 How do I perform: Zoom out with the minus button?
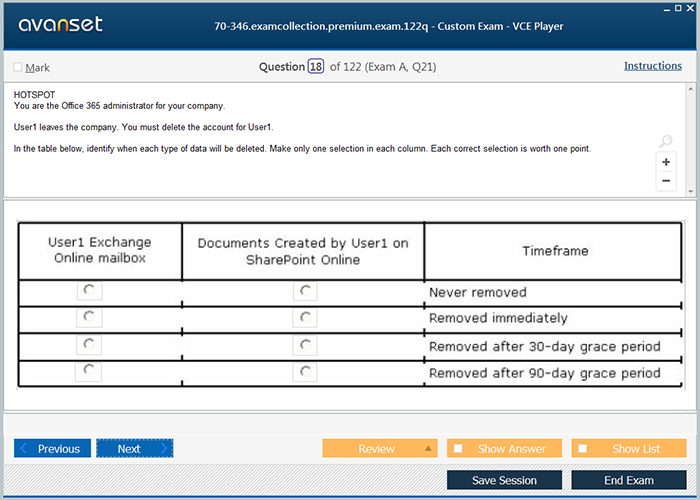coord(666,181)
